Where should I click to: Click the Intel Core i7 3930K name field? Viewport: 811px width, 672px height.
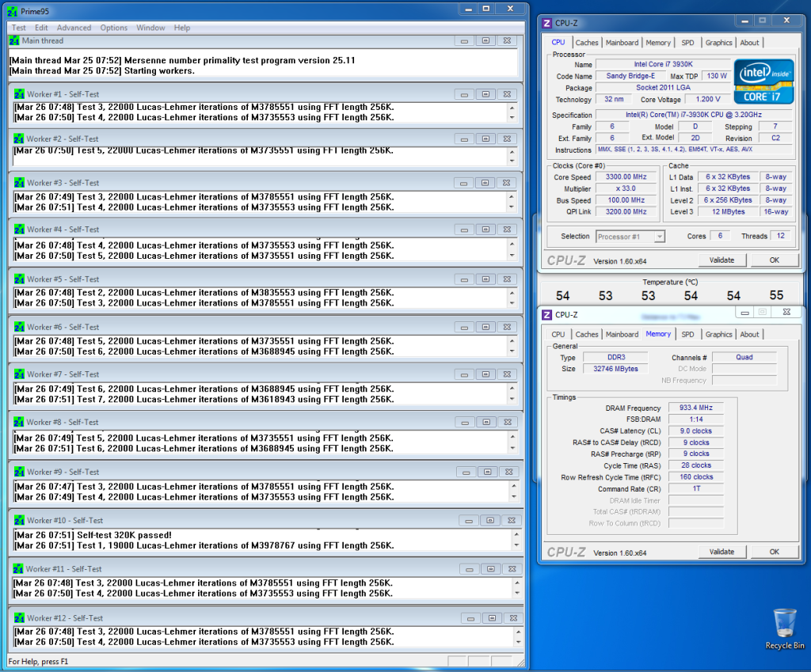663,64
